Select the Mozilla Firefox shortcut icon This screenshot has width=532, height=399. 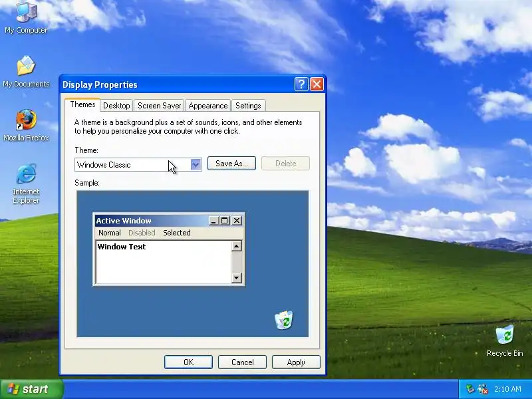(x=26, y=125)
